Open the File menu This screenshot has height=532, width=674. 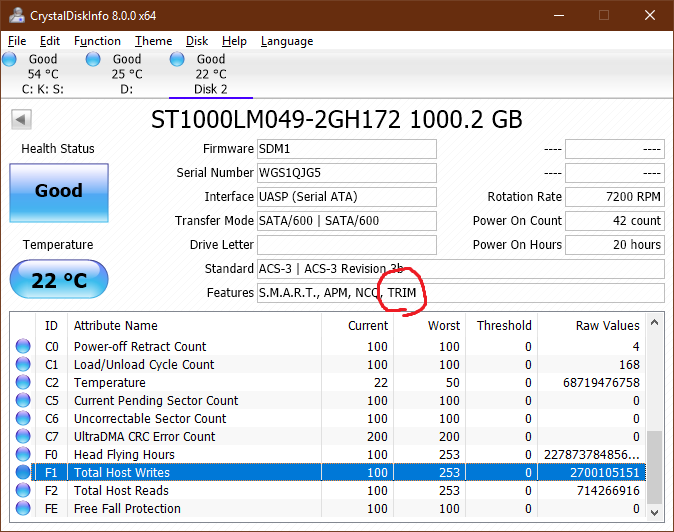tap(17, 41)
